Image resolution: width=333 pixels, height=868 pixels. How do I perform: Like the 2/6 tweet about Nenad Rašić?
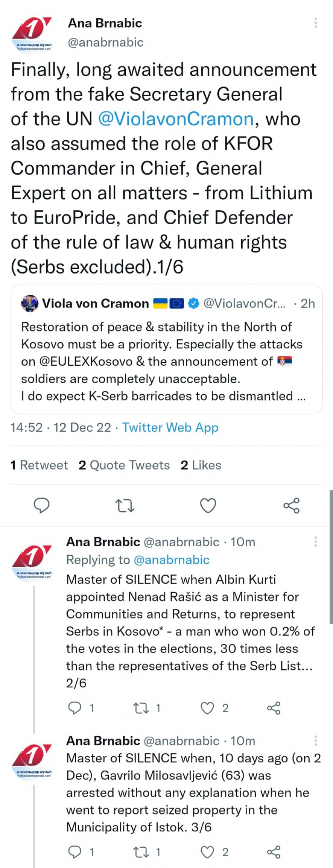(207, 708)
